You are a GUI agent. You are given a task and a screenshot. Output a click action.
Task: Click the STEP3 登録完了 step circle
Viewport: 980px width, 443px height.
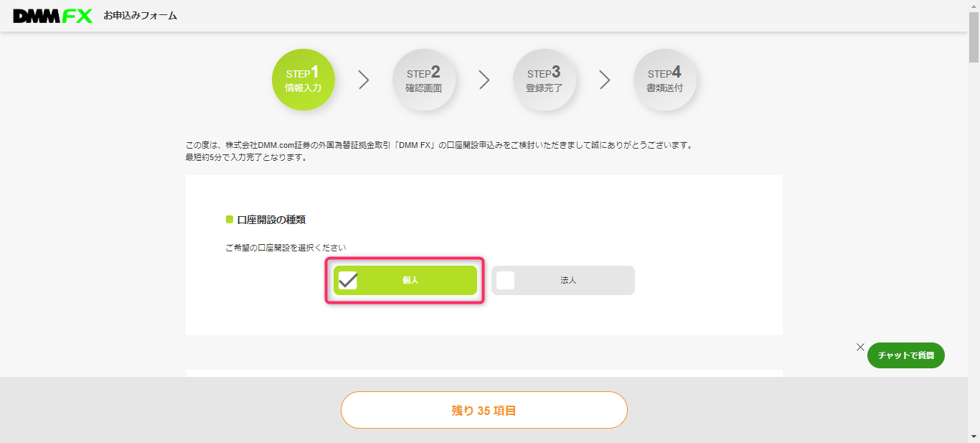[545, 80]
